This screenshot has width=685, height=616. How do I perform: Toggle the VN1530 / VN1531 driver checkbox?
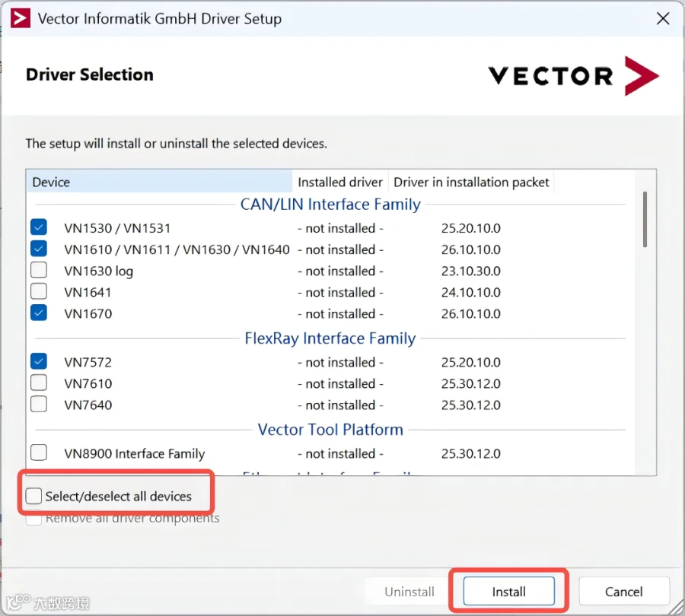pos(39,227)
